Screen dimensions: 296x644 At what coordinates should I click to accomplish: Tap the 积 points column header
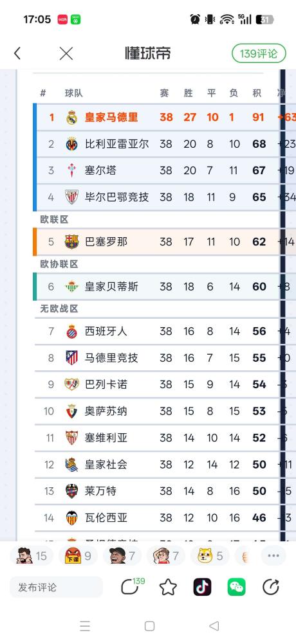257,93
